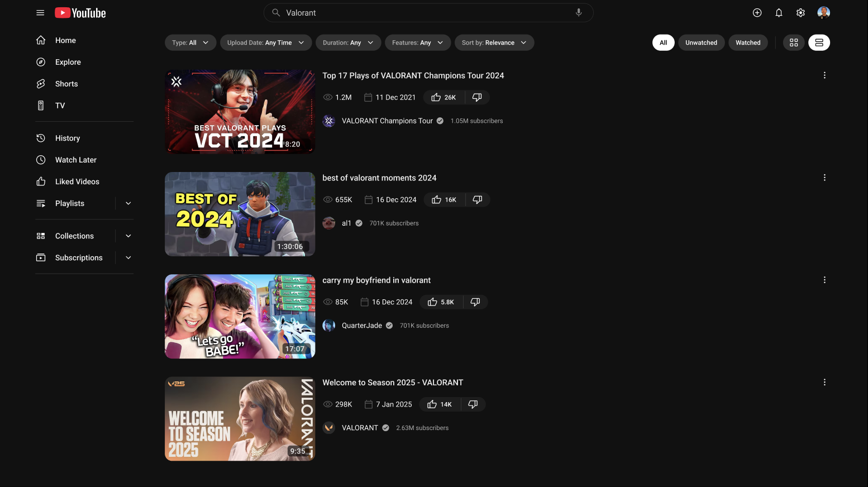
Task: Click the search field containing Valorant
Action: click(x=428, y=12)
